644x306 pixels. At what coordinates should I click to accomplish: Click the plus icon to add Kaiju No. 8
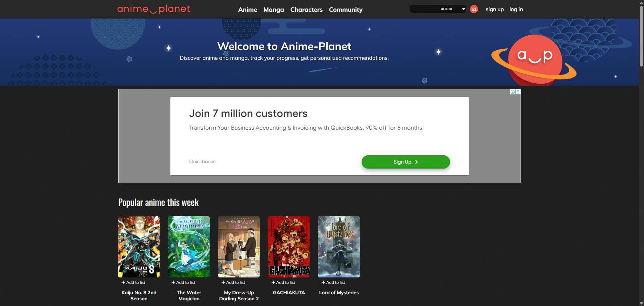coord(123,282)
